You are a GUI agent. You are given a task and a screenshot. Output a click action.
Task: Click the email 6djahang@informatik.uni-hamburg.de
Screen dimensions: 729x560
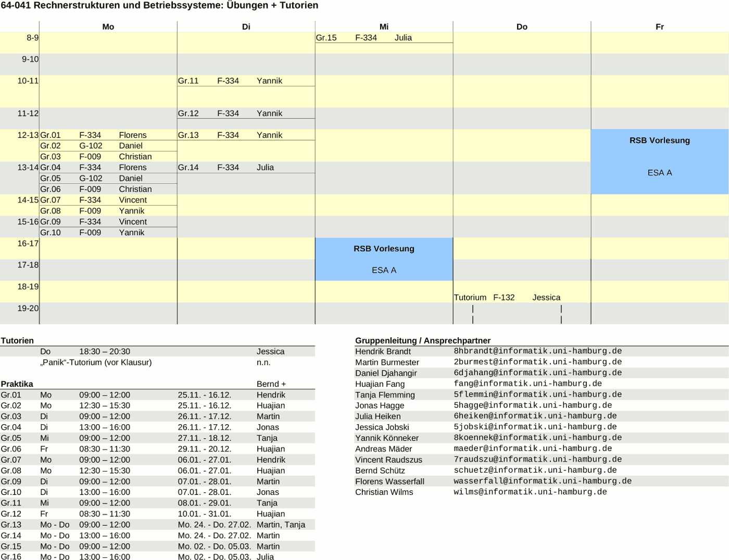(x=538, y=373)
